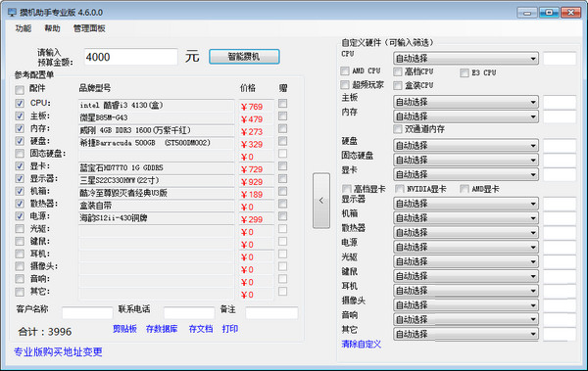Screen dimensions: 588x371
Task: Open the custom 主板 dropdown
Action: [465, 102]
